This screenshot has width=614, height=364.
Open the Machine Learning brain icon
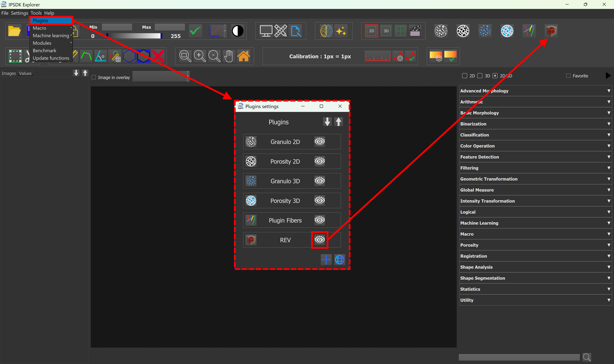[326, 31]
